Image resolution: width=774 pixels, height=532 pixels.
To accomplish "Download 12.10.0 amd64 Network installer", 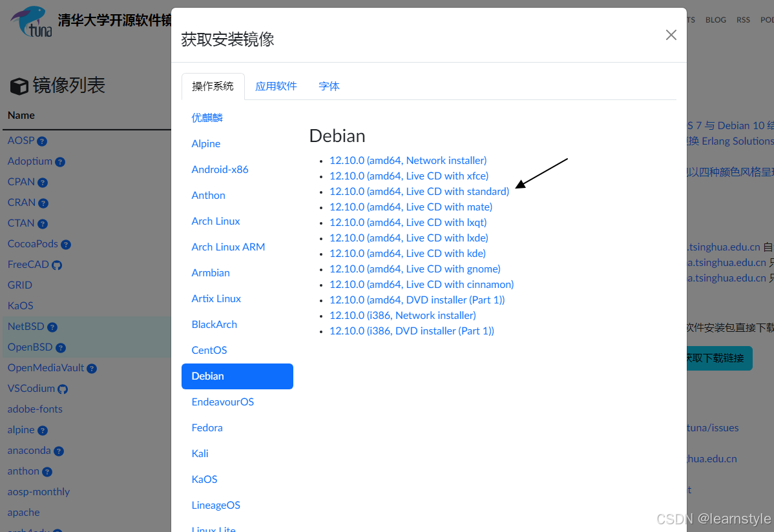I will pos(408,160).
